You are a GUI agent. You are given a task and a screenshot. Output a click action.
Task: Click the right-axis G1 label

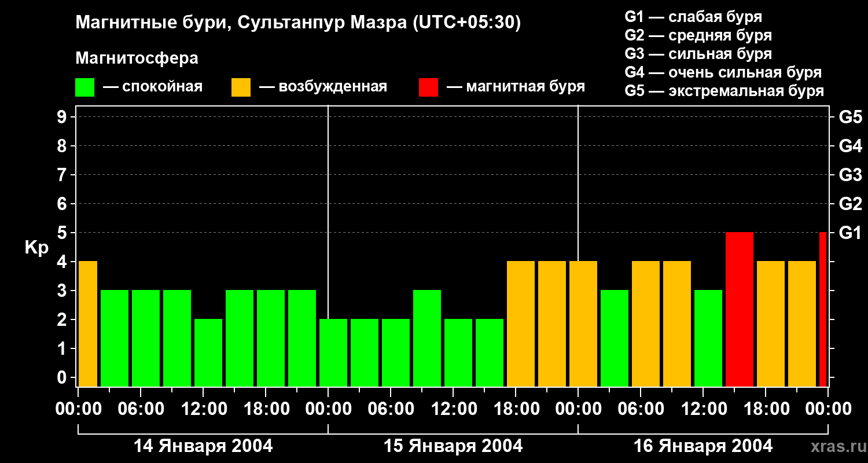[850, 233]
